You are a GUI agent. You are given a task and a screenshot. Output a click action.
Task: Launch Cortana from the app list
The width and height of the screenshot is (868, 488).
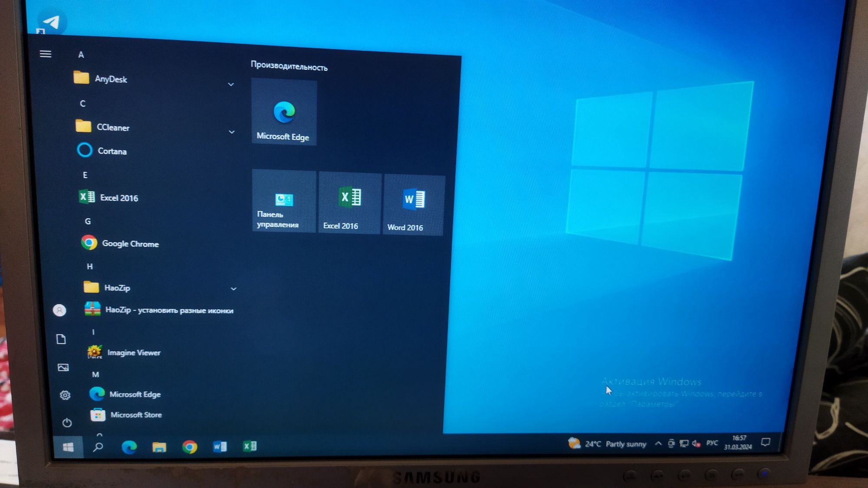pyautogui.click(x=102, y=151)
